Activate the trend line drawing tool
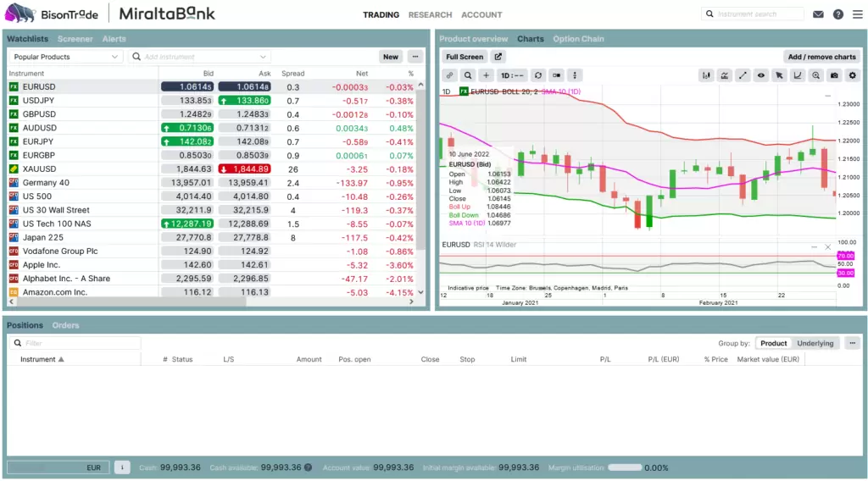 [x=743, y=75]
